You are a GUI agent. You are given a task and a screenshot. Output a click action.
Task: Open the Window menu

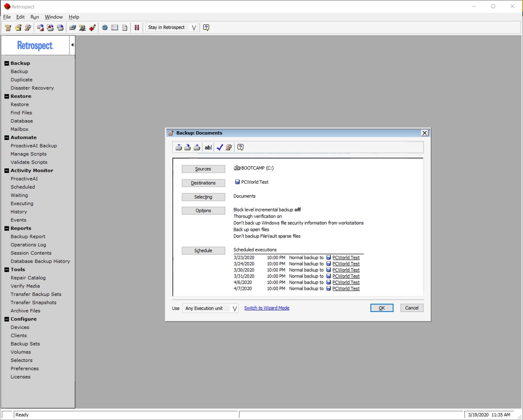(54, 17)
